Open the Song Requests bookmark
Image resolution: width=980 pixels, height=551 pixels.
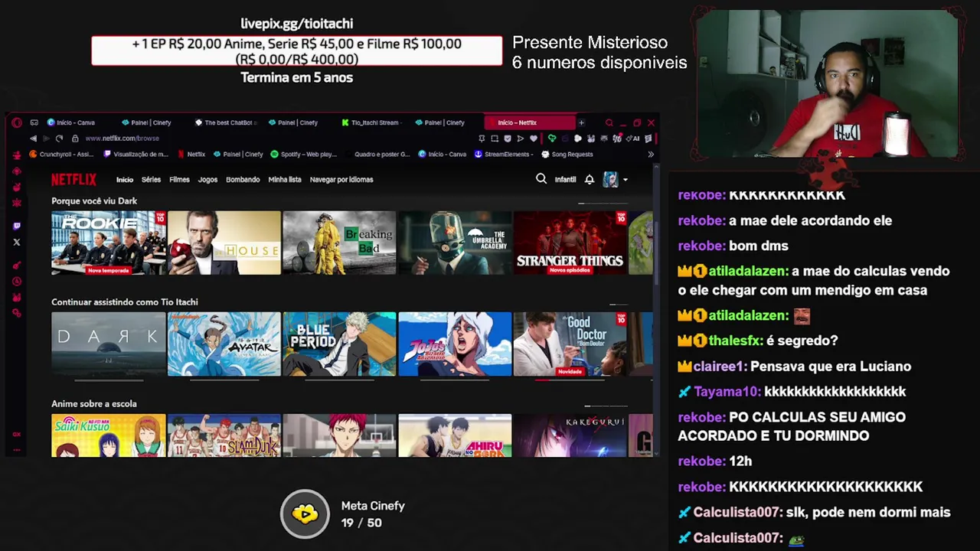point(567,154)
